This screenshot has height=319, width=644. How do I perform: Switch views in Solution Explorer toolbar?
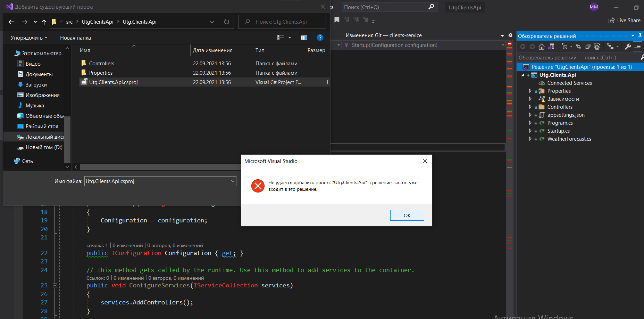551,47
